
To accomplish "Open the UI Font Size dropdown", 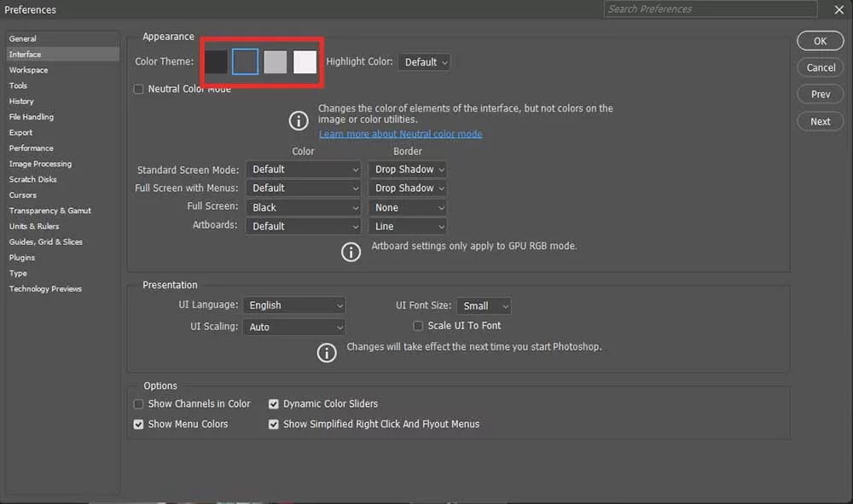I will tap(484, 305).
